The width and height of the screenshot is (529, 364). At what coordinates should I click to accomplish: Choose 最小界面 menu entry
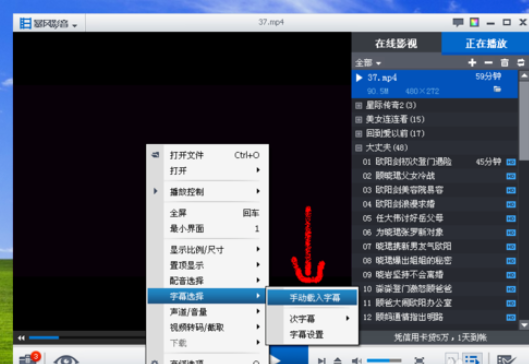click(x=208, y=228)
